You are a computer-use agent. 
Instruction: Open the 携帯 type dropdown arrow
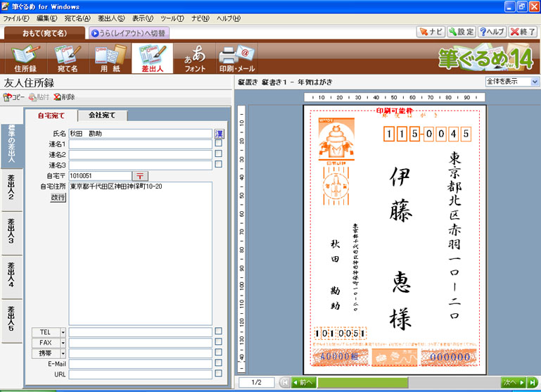coord(63,353)
